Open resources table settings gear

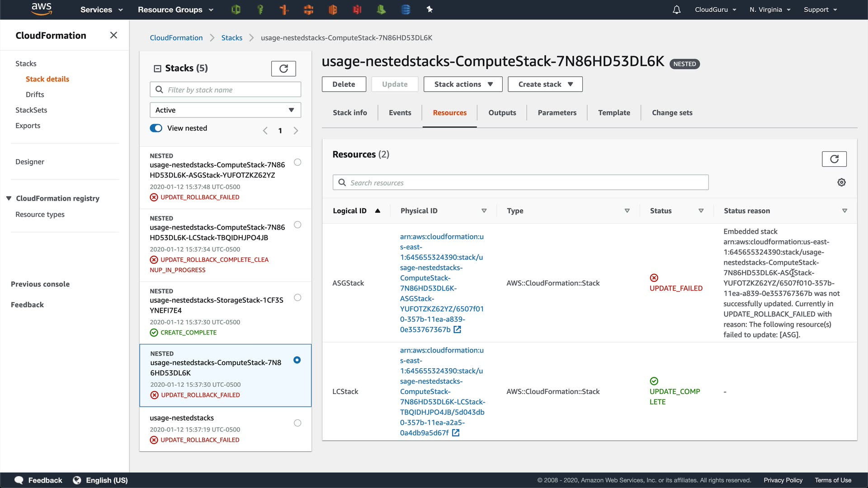(x=841, y=183)
